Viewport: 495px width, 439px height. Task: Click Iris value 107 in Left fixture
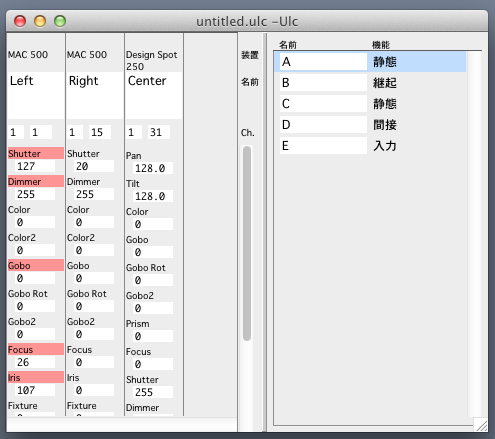pyautogui.click(x=35, y=390)
